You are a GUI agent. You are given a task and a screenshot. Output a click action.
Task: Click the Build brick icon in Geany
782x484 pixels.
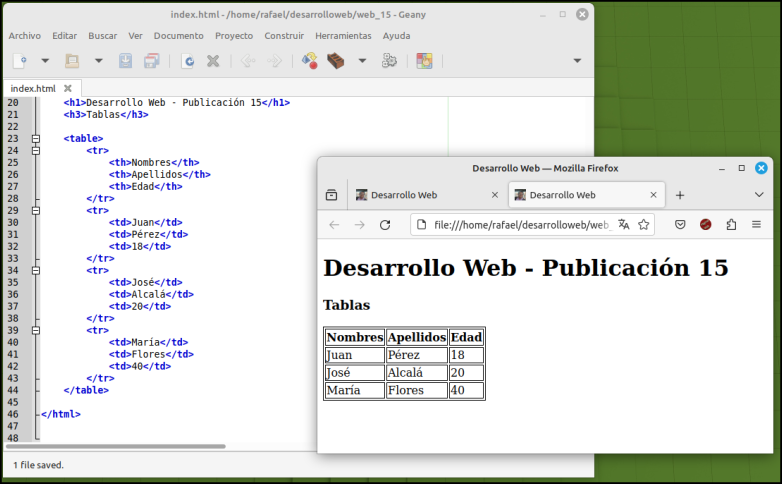[x=336, y=61]
